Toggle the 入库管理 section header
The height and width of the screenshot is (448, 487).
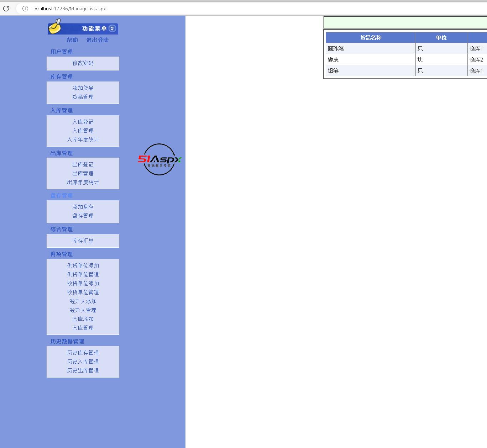(x=62, y=110)
